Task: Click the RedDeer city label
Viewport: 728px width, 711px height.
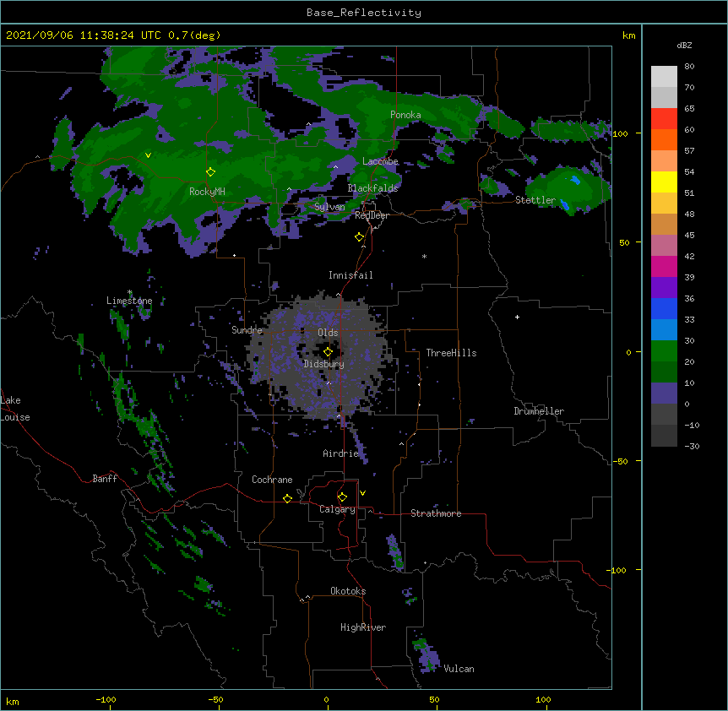Action: click(x=372, y=215)
